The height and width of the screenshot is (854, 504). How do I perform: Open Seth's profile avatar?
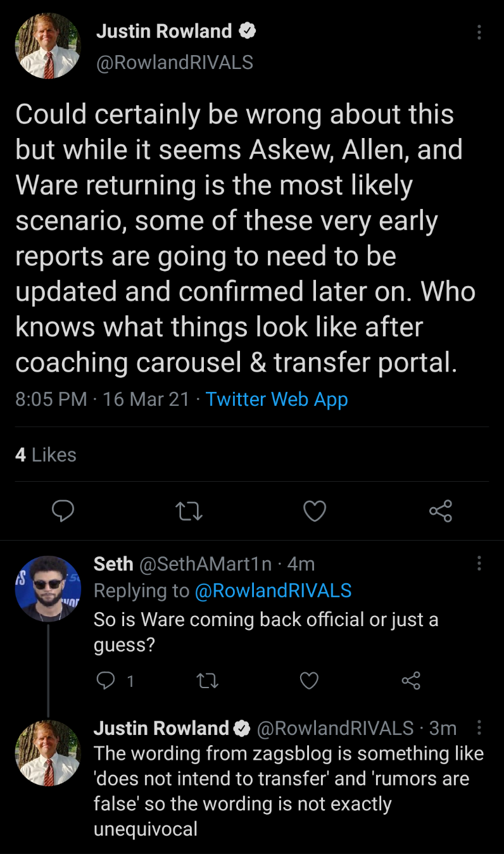click(48, 589)
